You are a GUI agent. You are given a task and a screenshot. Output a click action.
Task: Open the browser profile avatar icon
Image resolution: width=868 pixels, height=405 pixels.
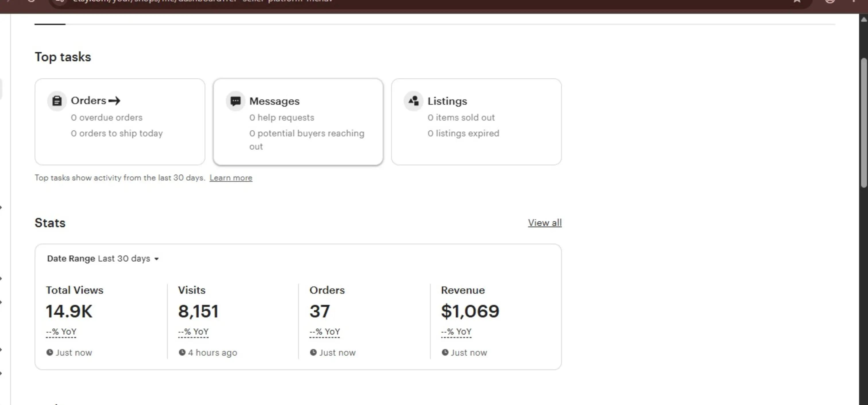point(830,1)
